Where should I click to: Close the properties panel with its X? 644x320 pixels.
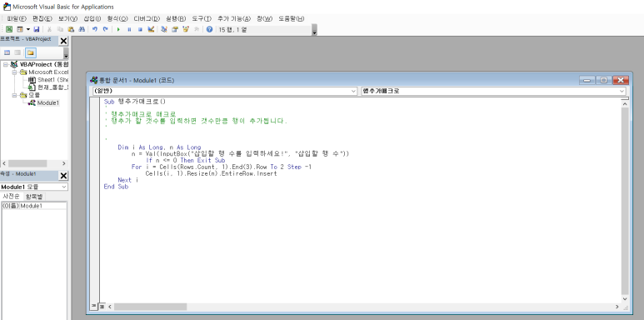[63, 176]
